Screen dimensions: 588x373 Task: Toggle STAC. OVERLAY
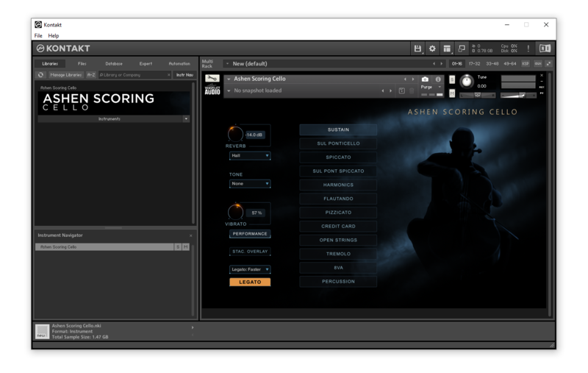(x=250, y=252)
